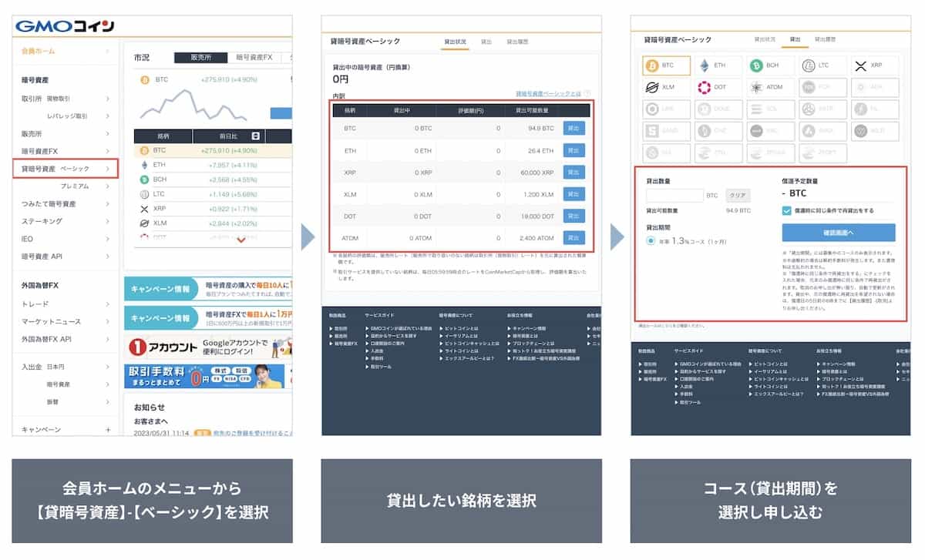Click the chevron beside 振替
Image resolution: width=925 pixels, height=560 pixels.
tap(108, 401)
